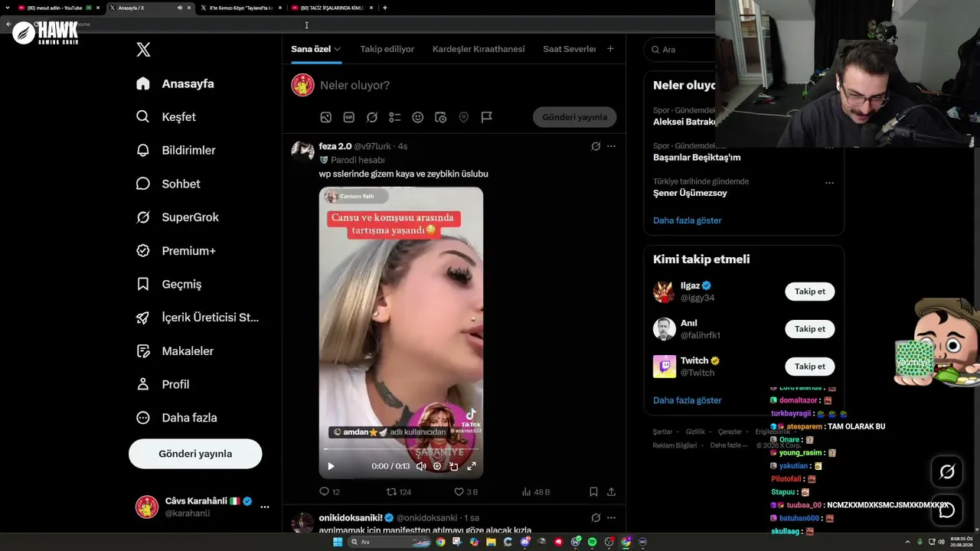This screenshot has width=980, height=551.
Task: Switch to the Kardeşler Kıraathanesi tab
Action: pos(479,49)
